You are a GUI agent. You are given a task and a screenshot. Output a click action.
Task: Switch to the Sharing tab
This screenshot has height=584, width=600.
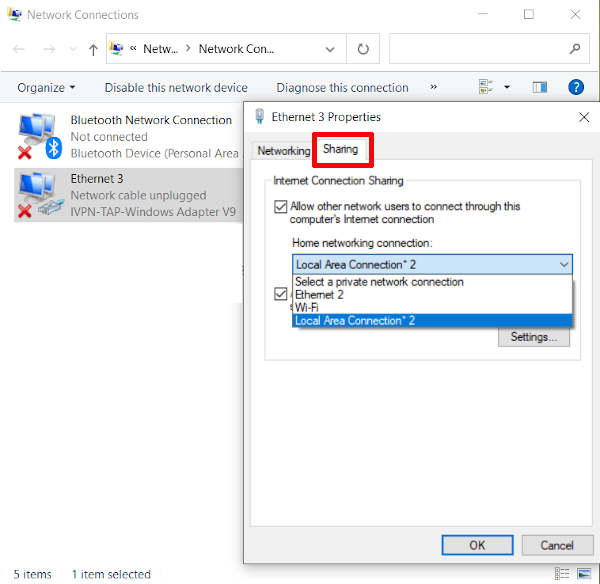[340, 149]
